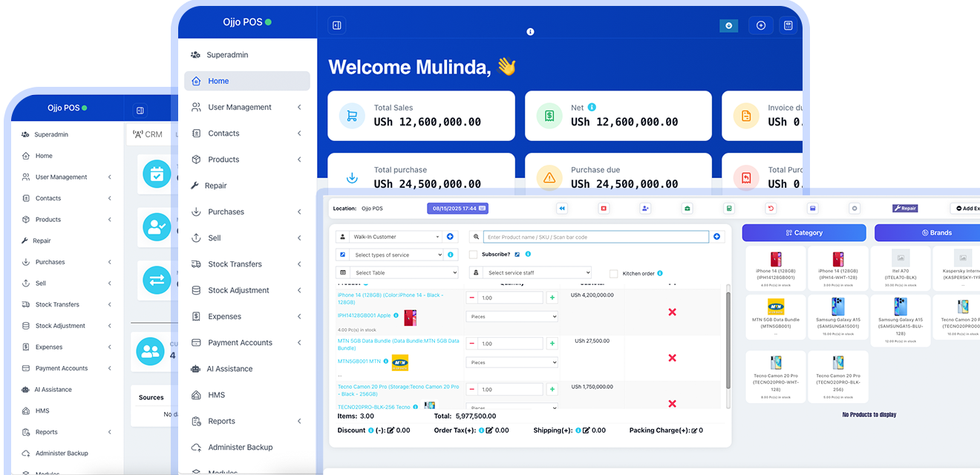Image resolution: width=980 pixels, height=475 pixels.
Task: Remove the Tecno Camon 20 Pro row with red X
Action: (x=673, y=404)
